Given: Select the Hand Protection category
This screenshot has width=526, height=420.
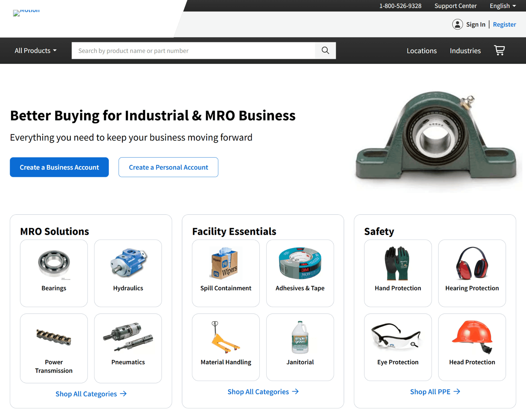Looking at the screenshot, I should coord(398,273).
